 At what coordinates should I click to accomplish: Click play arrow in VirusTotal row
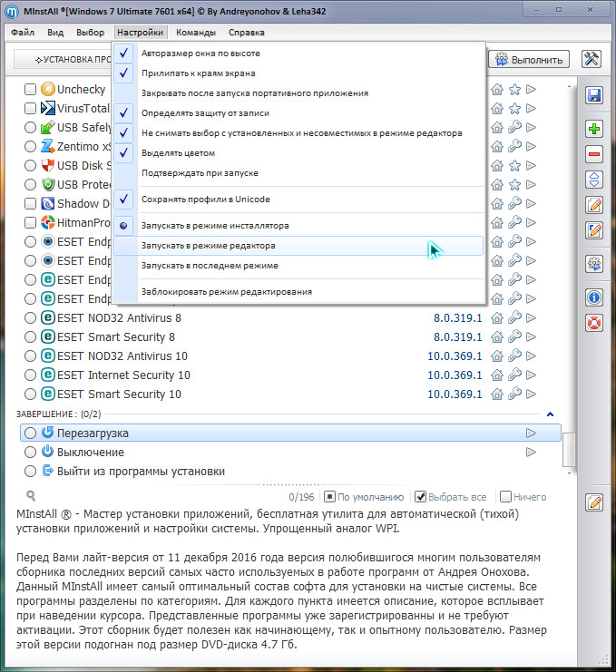(531, 109)
